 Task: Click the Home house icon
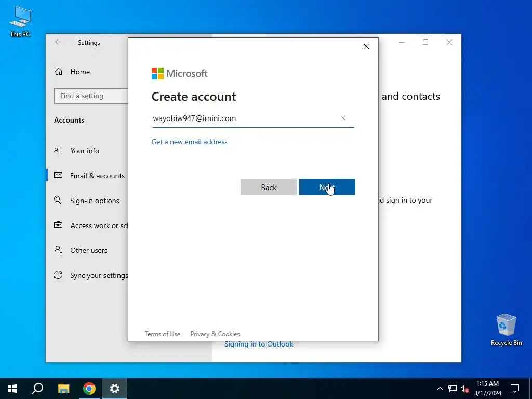click(x=59, y=72)
